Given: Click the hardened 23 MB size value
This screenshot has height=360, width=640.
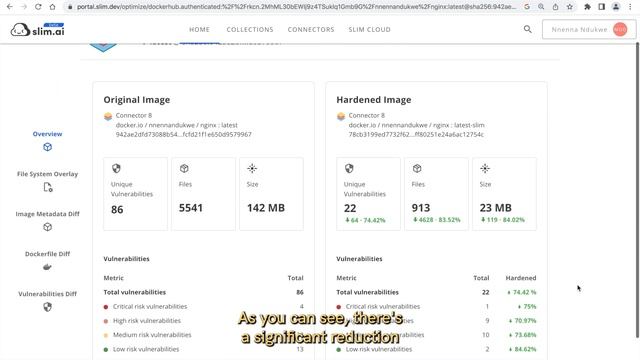Looking at the screenshot, I should tap(496, 208).
